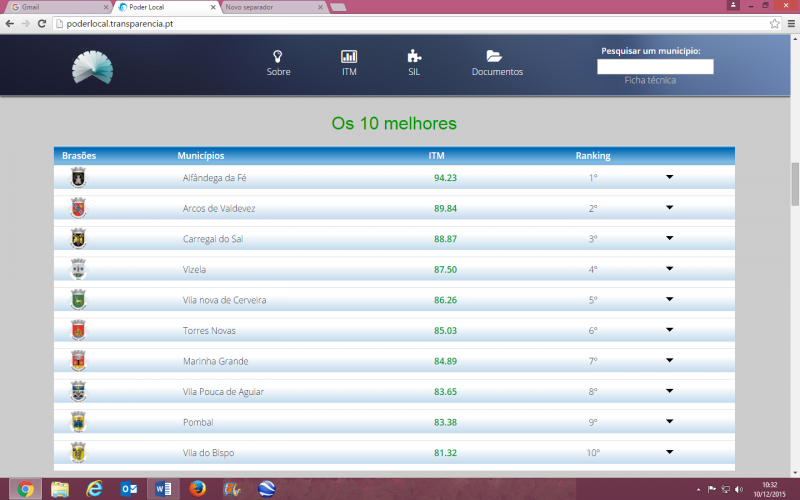This screenshot has height=500, width=800.
Task: Click the page vertical scrollbar
Action: (x=795, y=183)
